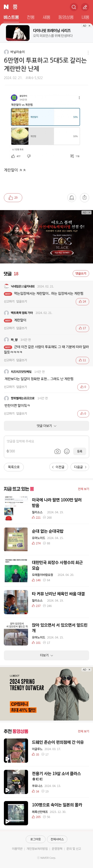The height and width of the screenshot is (868, 93).
Task: Open 전체 보기 for trending posts
Action: point(83,489)
